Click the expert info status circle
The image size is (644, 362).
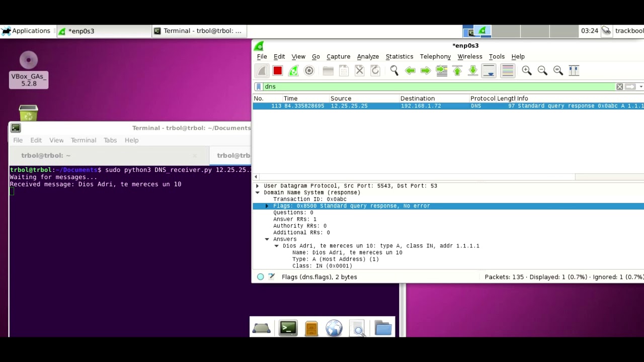(x=260, y=277)
